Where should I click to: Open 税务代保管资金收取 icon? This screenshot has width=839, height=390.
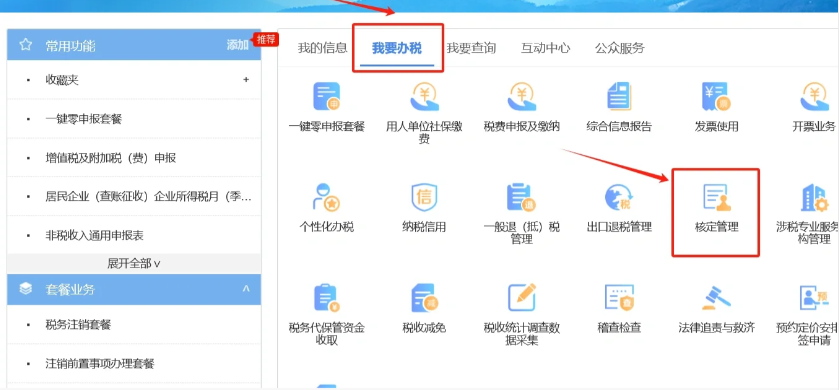pyautogui.click(x=326, y=297)
